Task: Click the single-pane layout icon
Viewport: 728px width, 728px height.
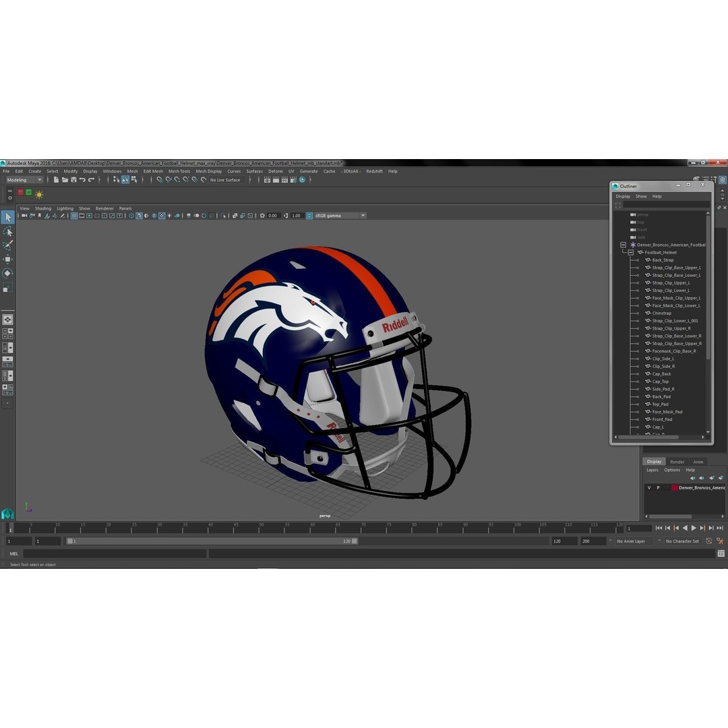Action: [7, 320]
